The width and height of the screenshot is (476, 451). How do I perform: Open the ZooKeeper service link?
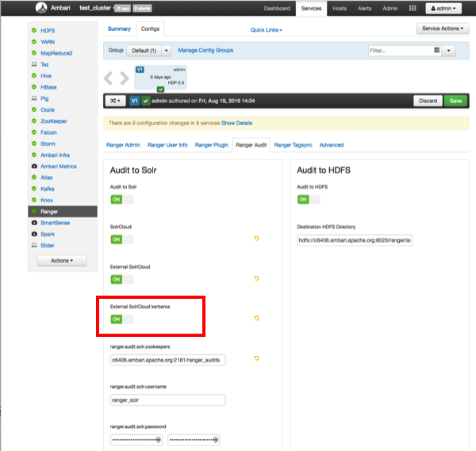54,121
